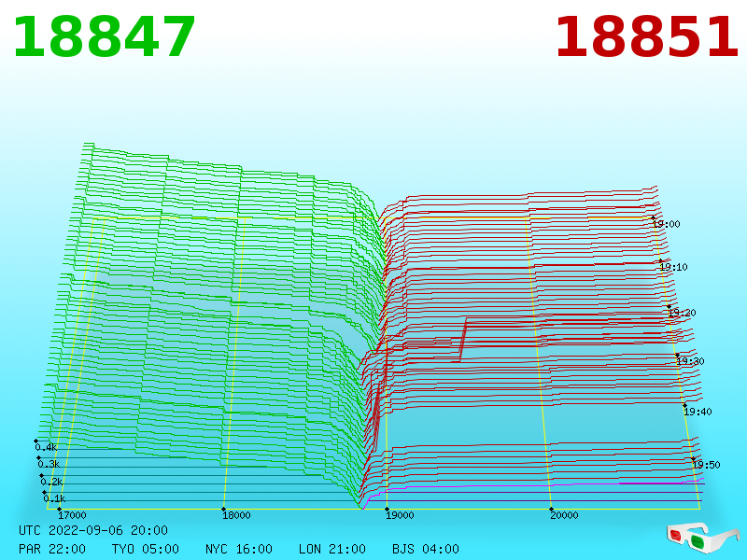Click the 3D glasses icon
The width and height of the screenshot is (747, 560).
pos(702,538)
